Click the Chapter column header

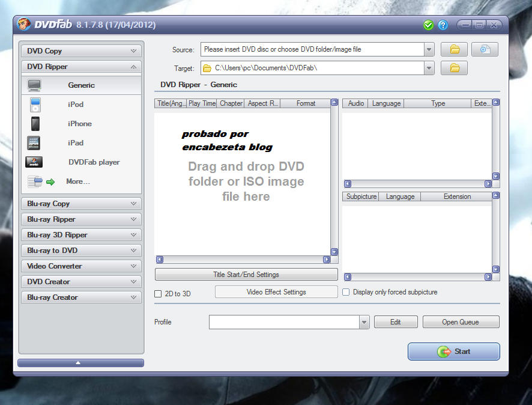click(231, 103)
